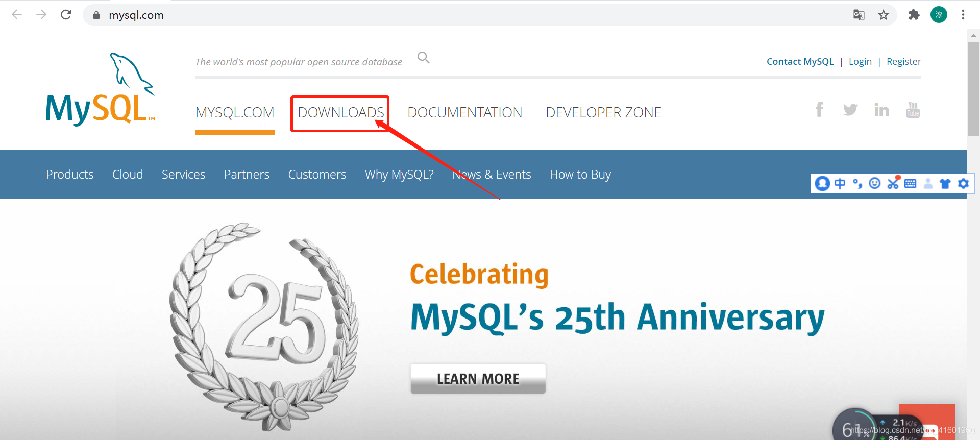
Task: Open the input method settings gear
Action: pyautogui.click(x=963, y=183)
